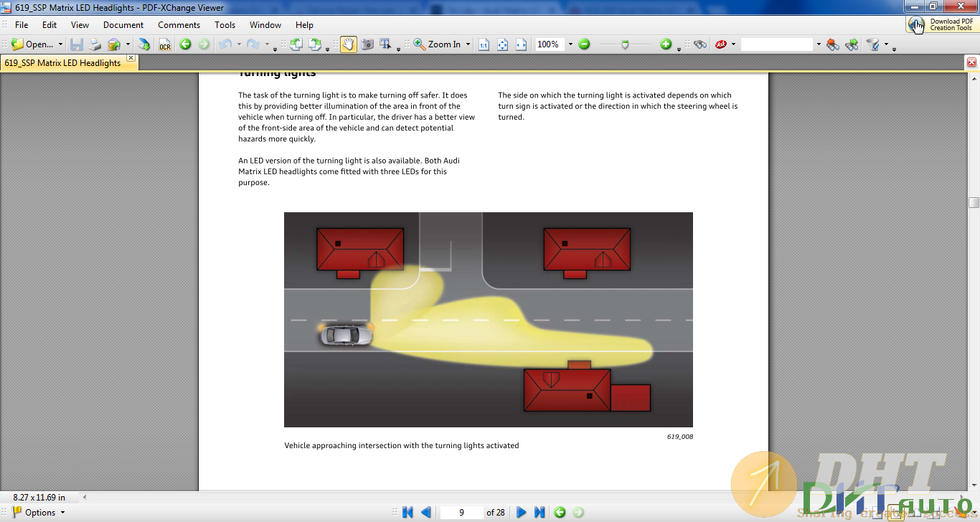The width and height of the screenshot is (980, 522).
Task: Select the Snapshot camera tool
Action: click(367, 44)
